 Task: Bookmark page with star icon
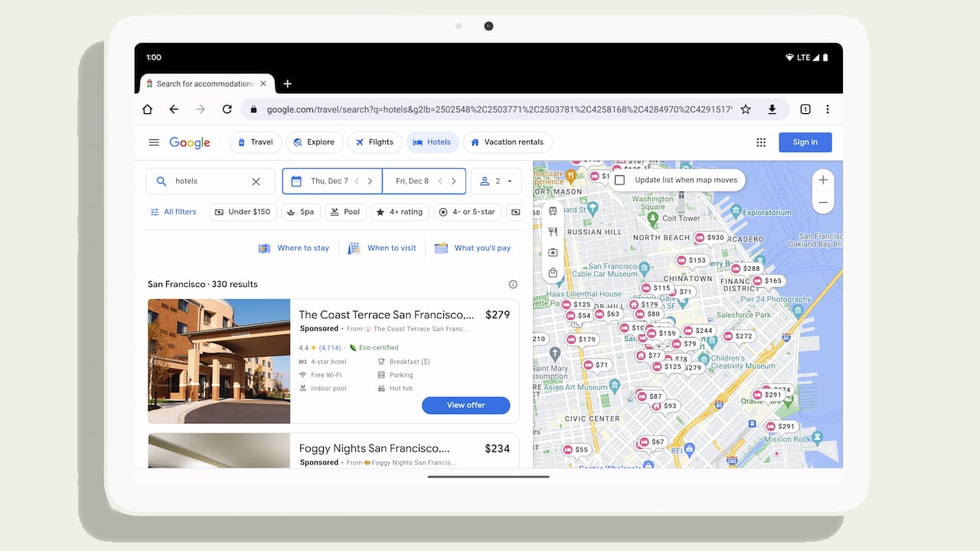746,109
